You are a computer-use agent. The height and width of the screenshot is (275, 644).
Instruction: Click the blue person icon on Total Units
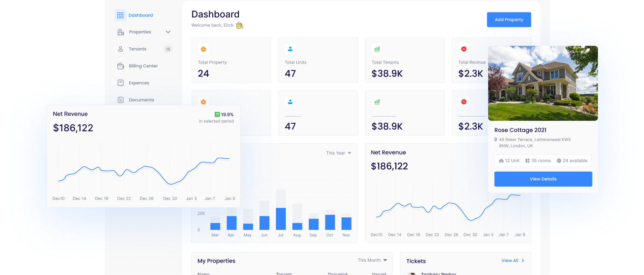(x=290, y=49)
